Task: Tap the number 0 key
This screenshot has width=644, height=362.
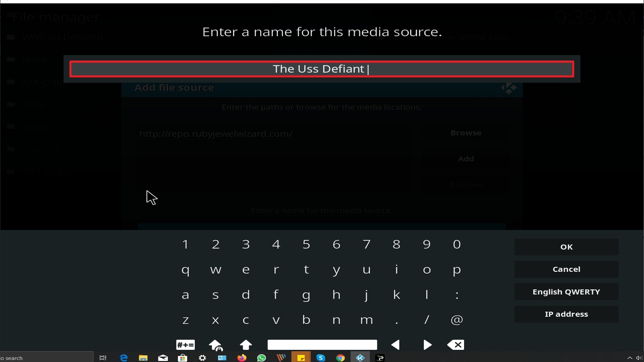Action: click(457, 244)
